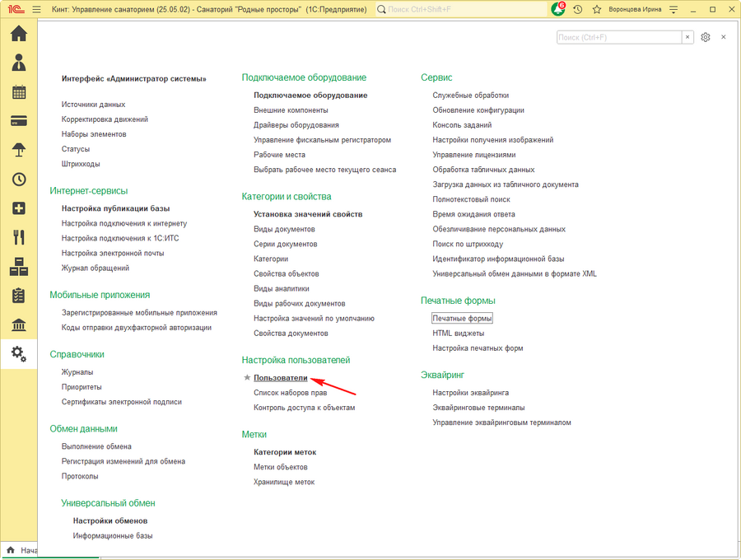Click the menu search field Поиск (Ctrl+F)
Image resolution: width=741 pixels, height=560 pixels.
click(x=619, y=37)
